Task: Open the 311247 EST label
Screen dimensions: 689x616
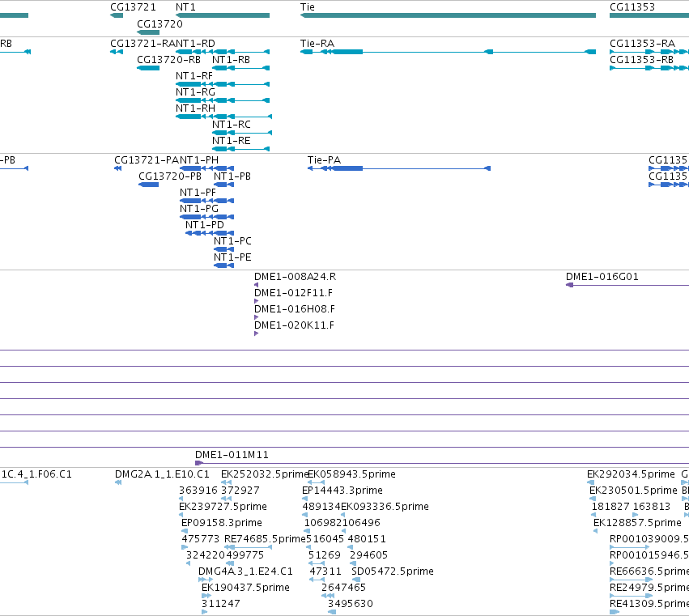Action: (x=220, y=605)
